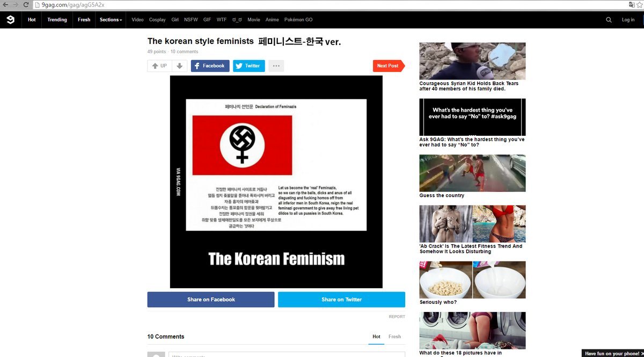Click the Share on Facebook button
Viewport: 644px width, 357px height.
211,300
